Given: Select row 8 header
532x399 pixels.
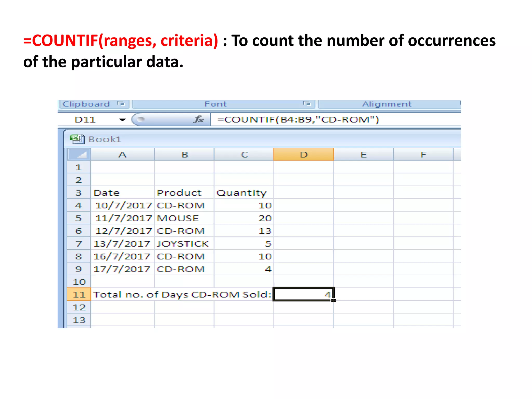Looking at the screenshot, I should point(79,256).
